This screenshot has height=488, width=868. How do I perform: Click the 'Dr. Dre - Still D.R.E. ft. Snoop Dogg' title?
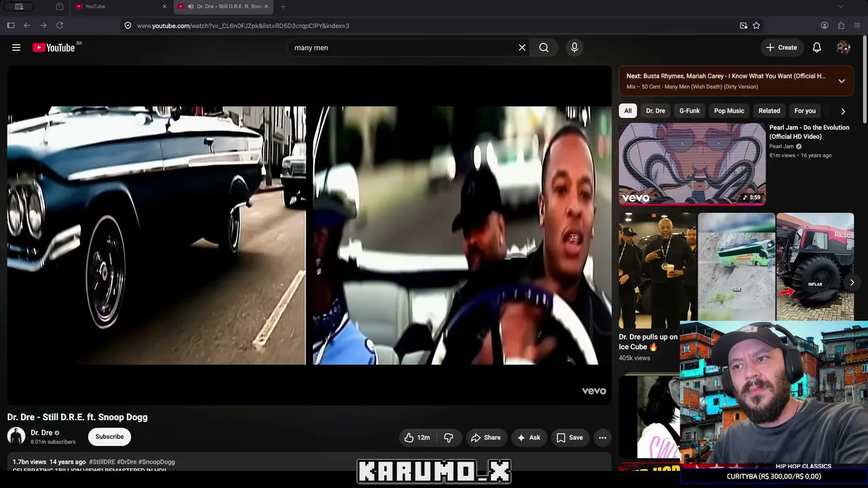pyautogui.click(x=77, y=418)
